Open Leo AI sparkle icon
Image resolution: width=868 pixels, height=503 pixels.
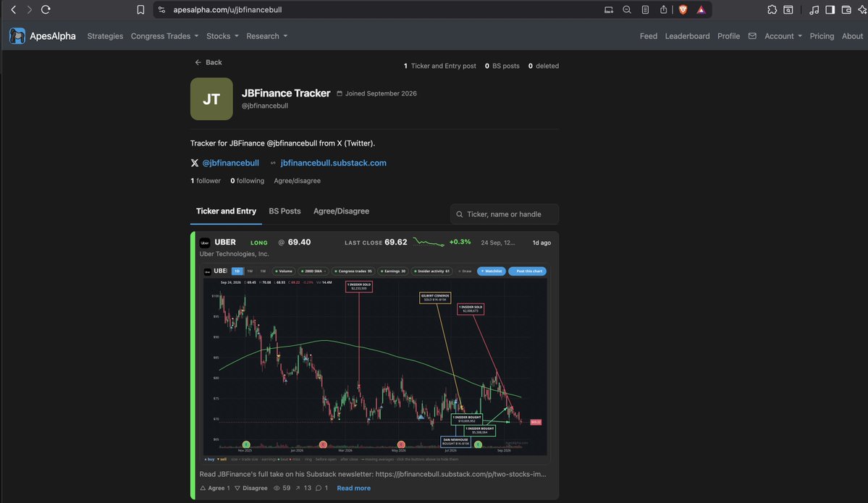(x=862, y=9)
